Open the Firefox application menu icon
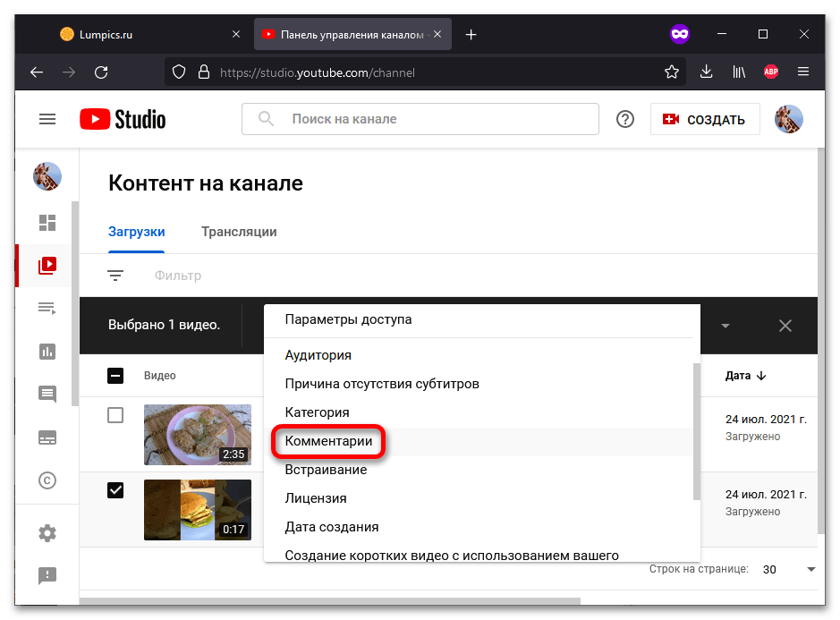The height and width of the screenshot is (620, 840). [x=803, y=72]
